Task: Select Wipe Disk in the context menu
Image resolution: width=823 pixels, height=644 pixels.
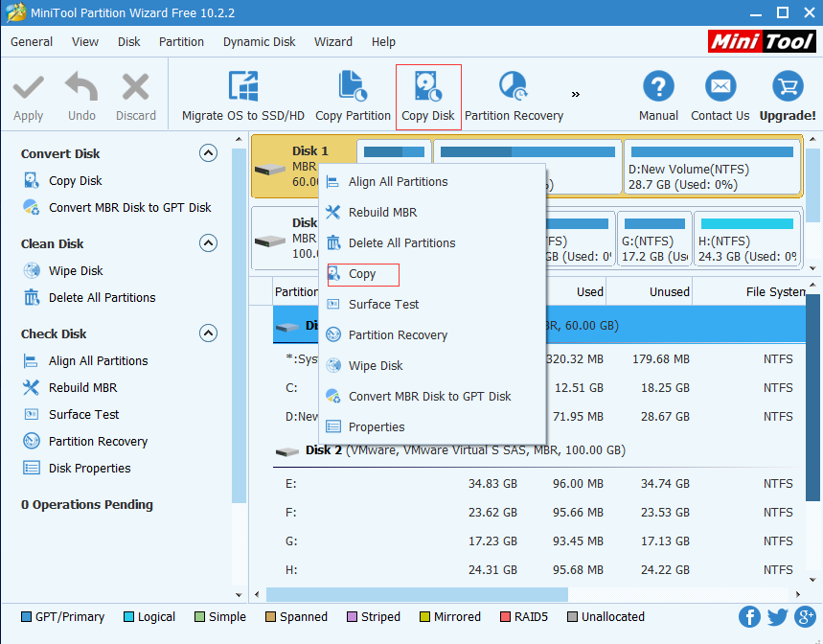Action: click(432, 366)
